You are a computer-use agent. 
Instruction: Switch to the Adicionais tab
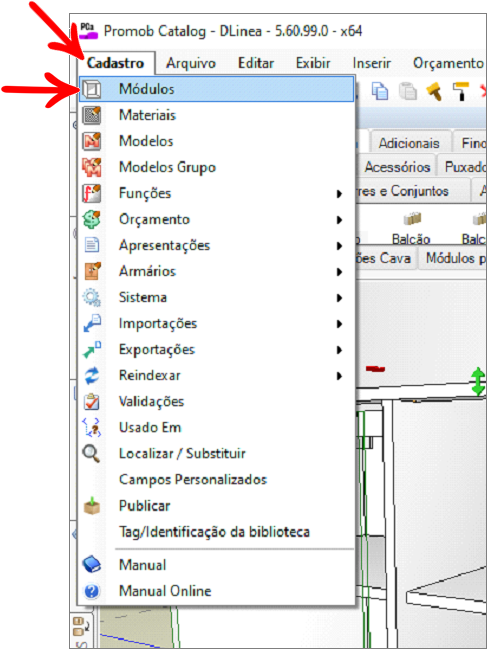coord(409,143)
